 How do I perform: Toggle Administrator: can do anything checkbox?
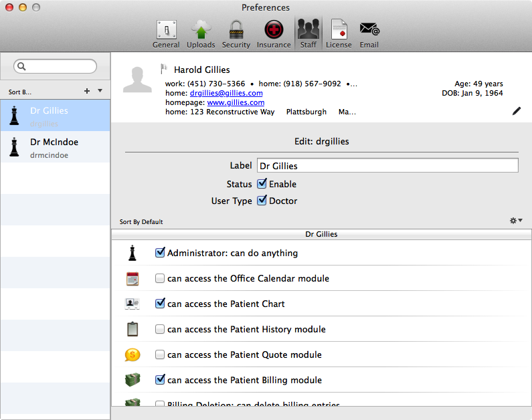click(160, 253)
